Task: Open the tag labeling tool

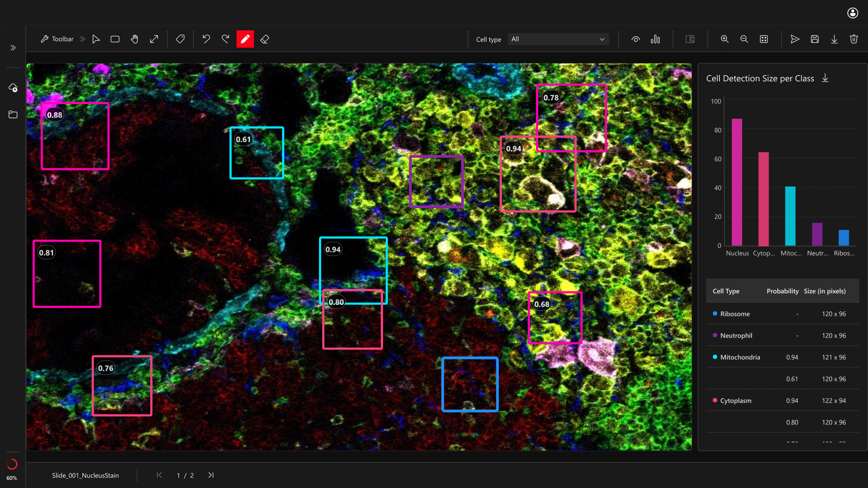Action: point(180,39)
